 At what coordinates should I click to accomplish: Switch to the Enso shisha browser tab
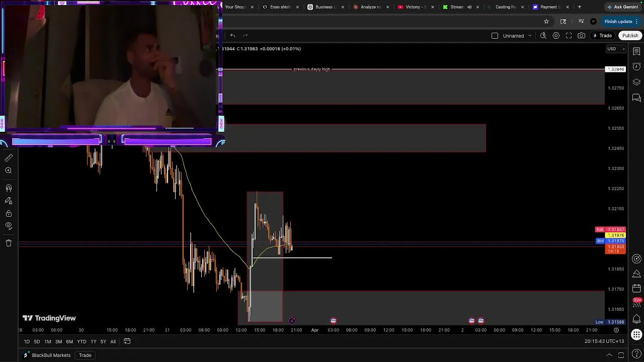[281, 7]
